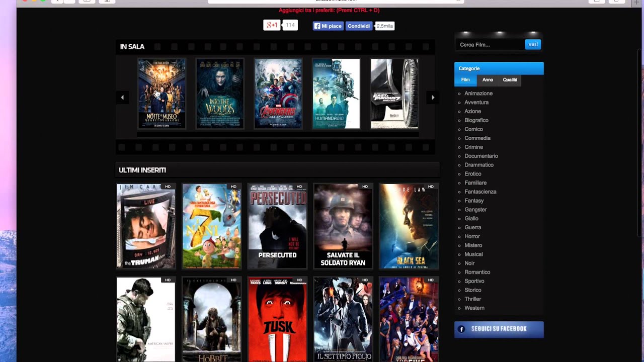
Task: Open the Horror category
Action: 472,236
